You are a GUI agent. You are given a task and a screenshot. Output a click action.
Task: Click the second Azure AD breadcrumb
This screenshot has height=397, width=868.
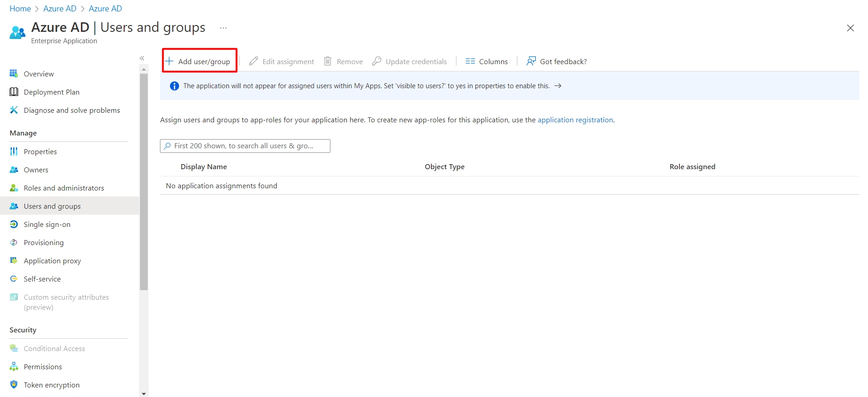pyautogui.click(x=105, y=9)
